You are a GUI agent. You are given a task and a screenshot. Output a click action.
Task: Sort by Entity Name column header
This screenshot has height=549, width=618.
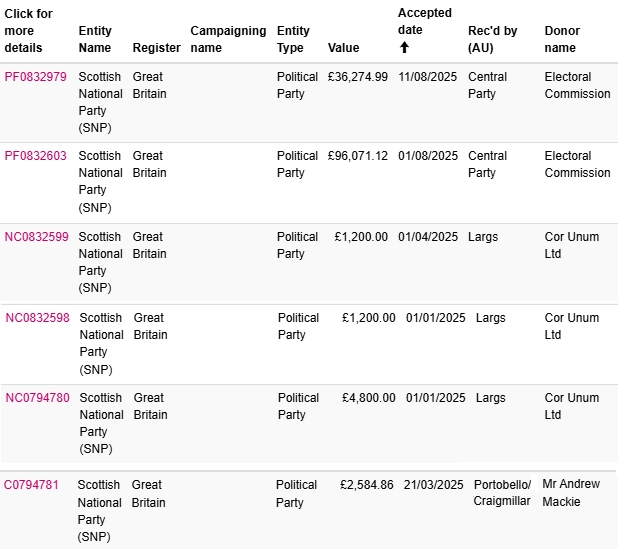tap(95, 39)
